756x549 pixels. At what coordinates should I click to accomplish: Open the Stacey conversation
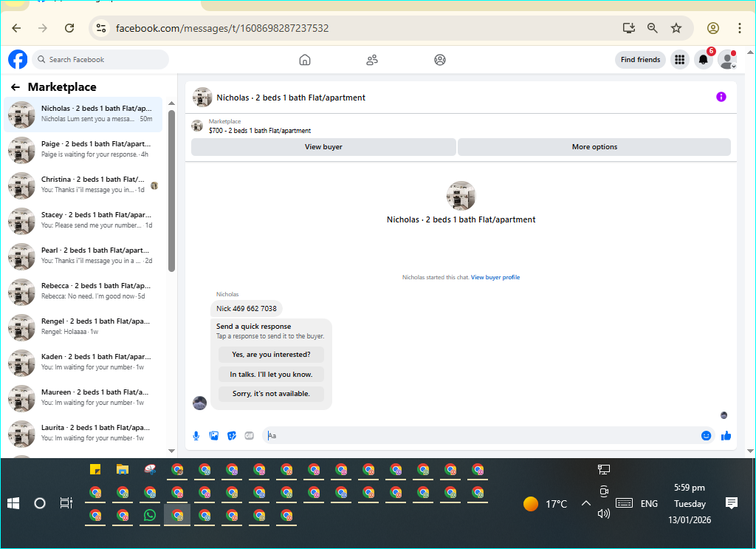coord(83,220)
